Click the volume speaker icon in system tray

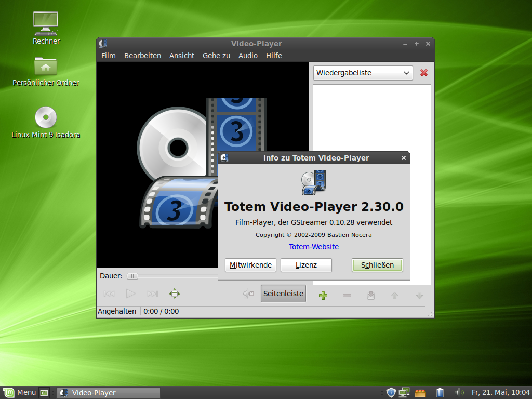click(x=459, y=392)
